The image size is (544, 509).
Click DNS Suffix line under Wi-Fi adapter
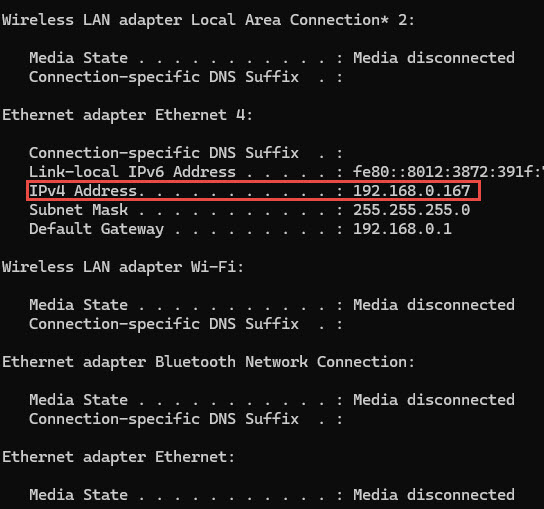(186, 324)
